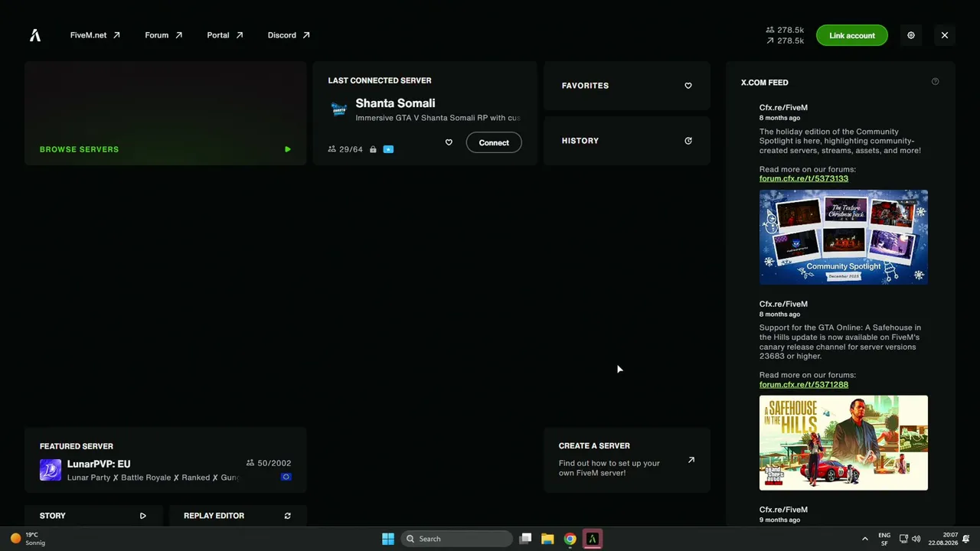Click the Replay Editor refresh icon
Image resolution: width=980 pixels, height=551 pixels.
tap(287, 516)
